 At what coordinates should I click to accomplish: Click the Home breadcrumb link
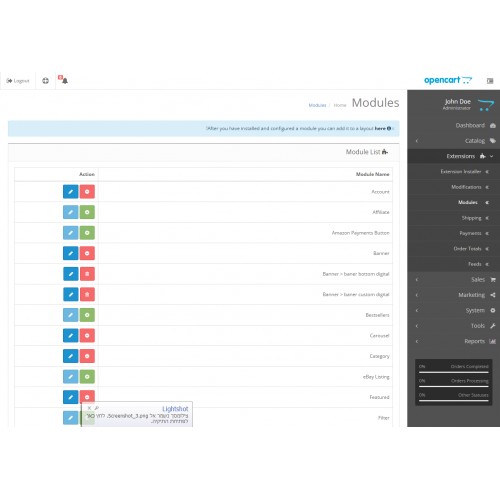[340, 105]
